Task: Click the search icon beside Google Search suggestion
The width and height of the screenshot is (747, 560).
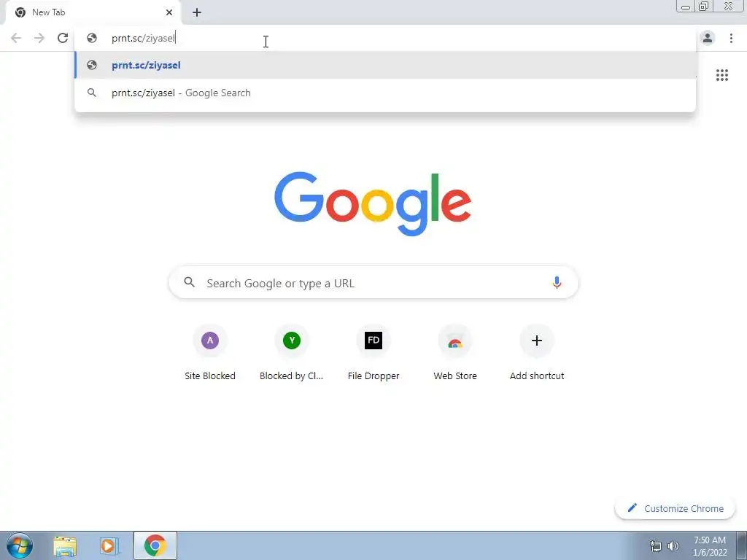Action: click(92, 93)
